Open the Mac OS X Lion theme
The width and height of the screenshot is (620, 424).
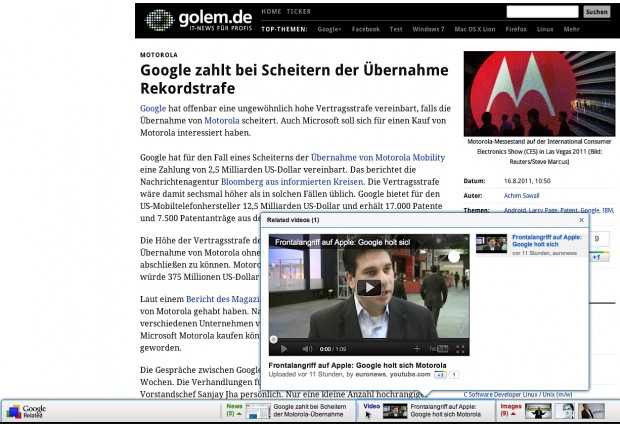tap(474, 29)
